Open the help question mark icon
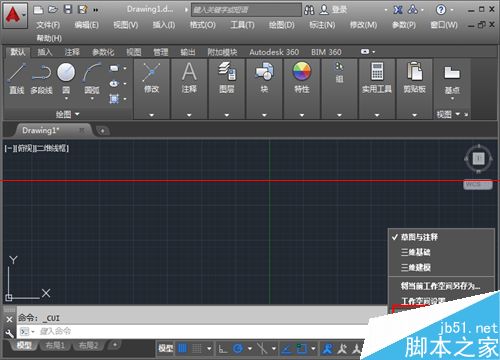The image size is (500, 360). 441,10
